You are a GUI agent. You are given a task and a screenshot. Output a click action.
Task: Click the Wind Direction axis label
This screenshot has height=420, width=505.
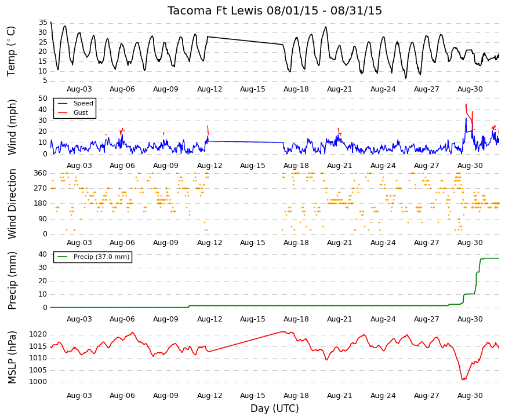pos(12,204)
